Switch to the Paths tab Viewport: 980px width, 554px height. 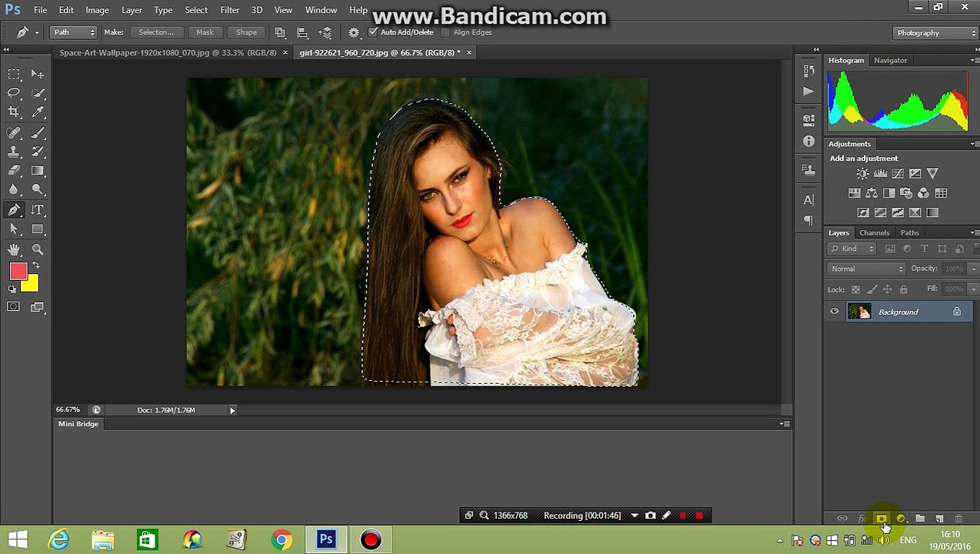[x=909, y=232]
